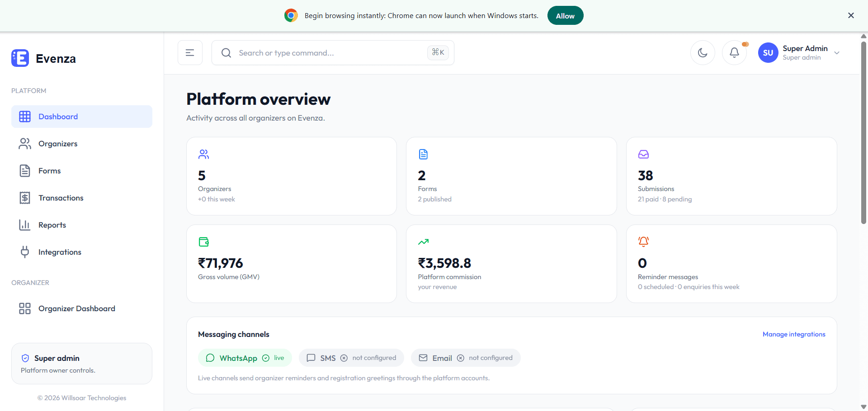Viewport: 868px width, 411px height.
Task: Click the Platform commission trend icon
Action: pos(423,242)
